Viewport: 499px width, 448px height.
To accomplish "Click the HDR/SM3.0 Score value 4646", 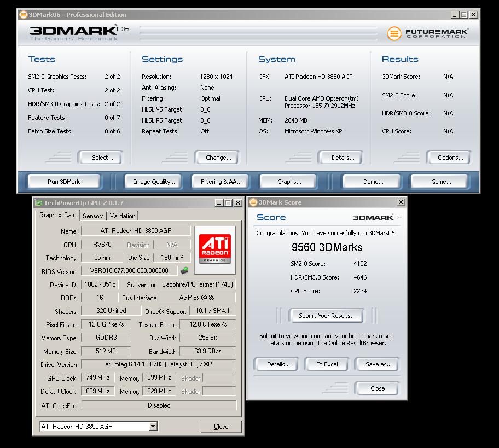I will [360, 277].
